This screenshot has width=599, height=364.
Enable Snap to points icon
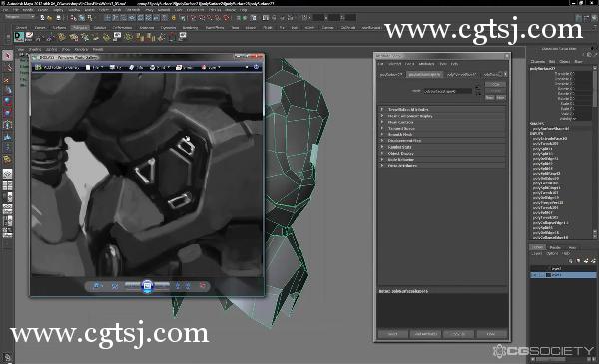click(x=210, y=18)
